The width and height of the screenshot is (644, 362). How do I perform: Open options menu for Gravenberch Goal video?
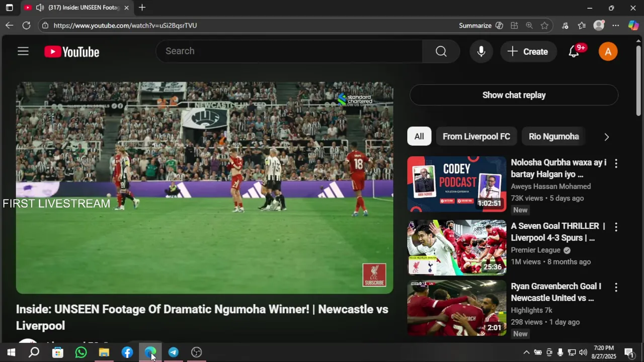tap(616, 287)
